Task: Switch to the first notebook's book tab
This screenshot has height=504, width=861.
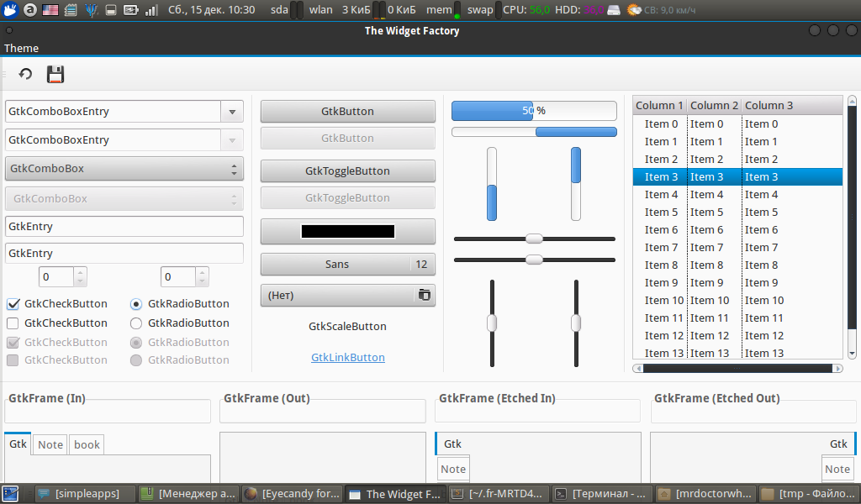Action: [87, 444]
